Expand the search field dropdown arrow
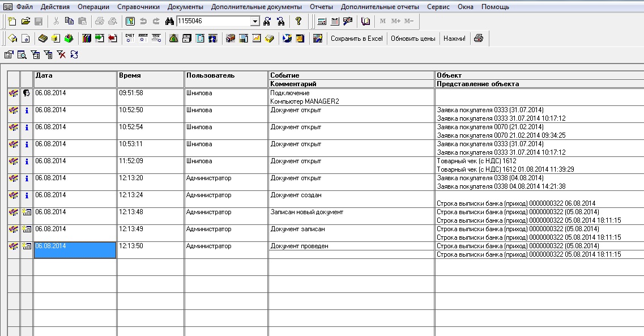Image resolution: width=644 pixels, height=336 pixels. click(x=255, y=22)
